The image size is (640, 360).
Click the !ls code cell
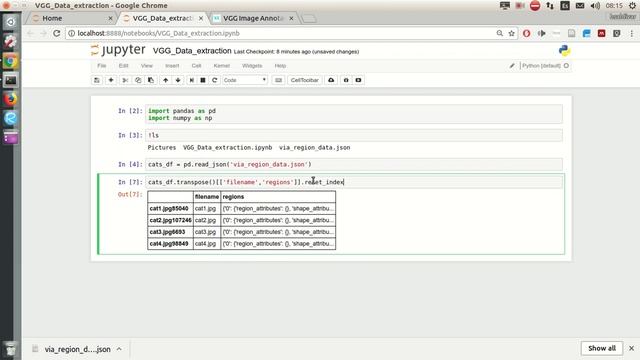click(354, 135)
